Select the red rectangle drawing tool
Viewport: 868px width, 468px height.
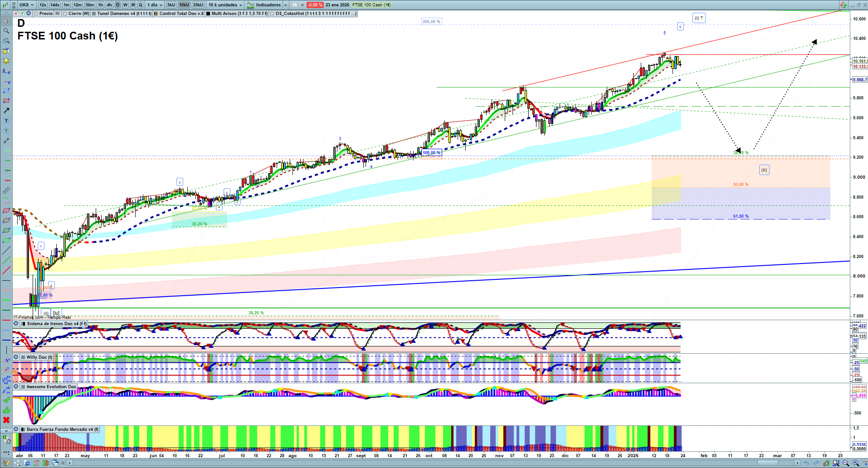coord(6,101)
